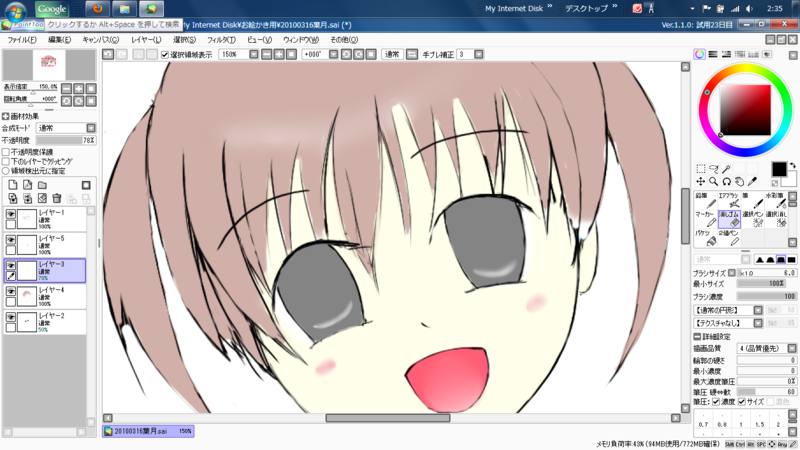Open 合成モード blend mode dropdown
Image resolution: width=800 pixels, height=450 pixels.
pyautogui.click(x=91, y=128)
